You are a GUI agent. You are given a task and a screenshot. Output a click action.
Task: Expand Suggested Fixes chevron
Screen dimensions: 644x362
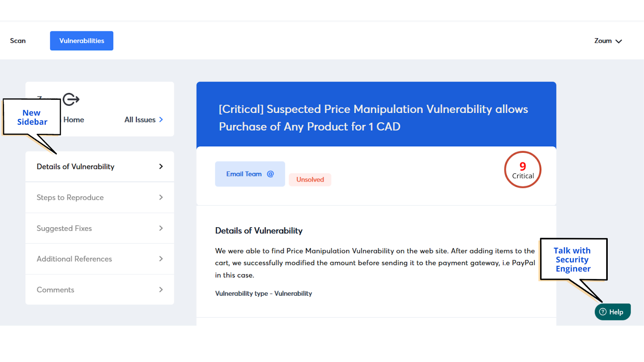coord(161,228)
